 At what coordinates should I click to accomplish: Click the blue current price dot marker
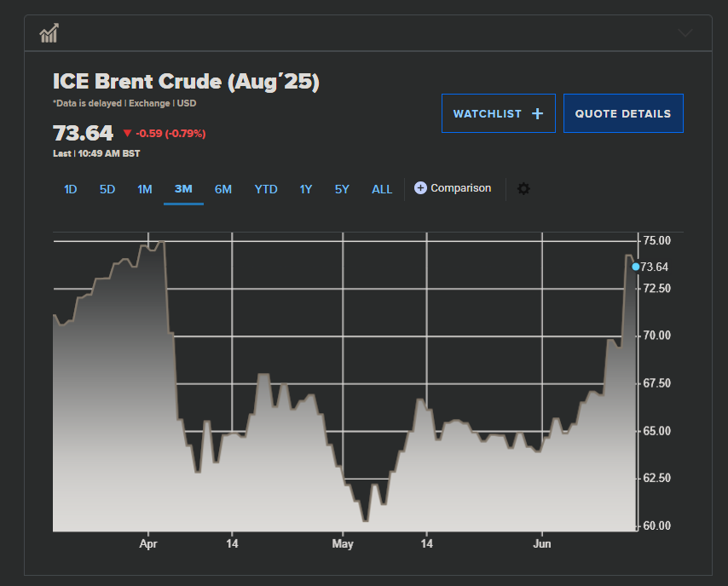[x=635, y=267]
